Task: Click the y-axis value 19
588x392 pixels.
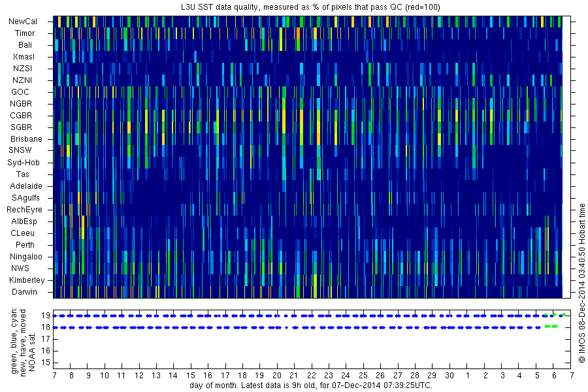Action: pyautogui.click(x=46, y=316)
